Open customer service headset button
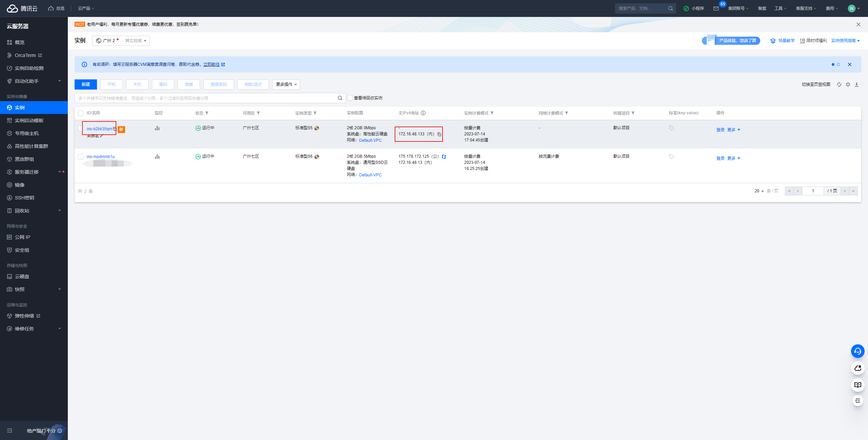Image resolution: width=868 pixels, height=440 pixels. tap(857, 351)
